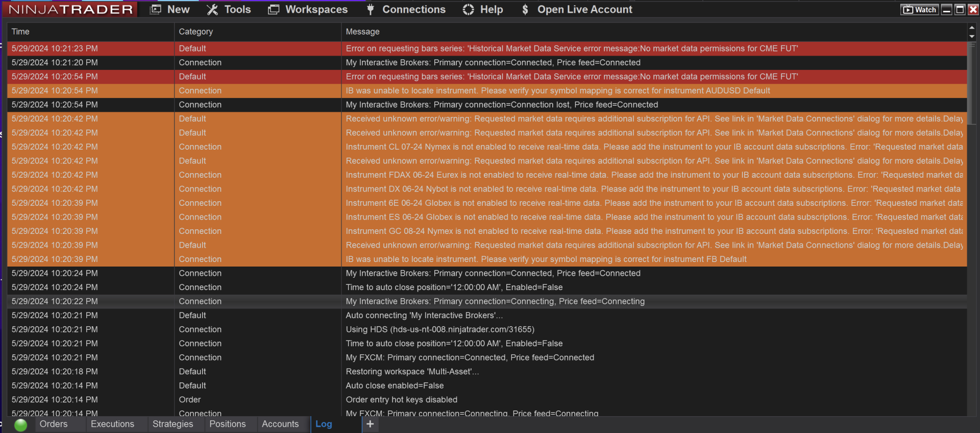Select 'Instrument GC 08-24 Nymex' log row
This screenshot has height=433, width=980.
[487, 231]
